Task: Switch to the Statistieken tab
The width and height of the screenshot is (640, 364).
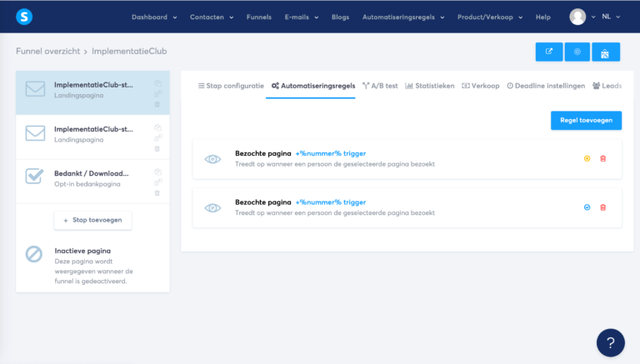Action: 429,86
